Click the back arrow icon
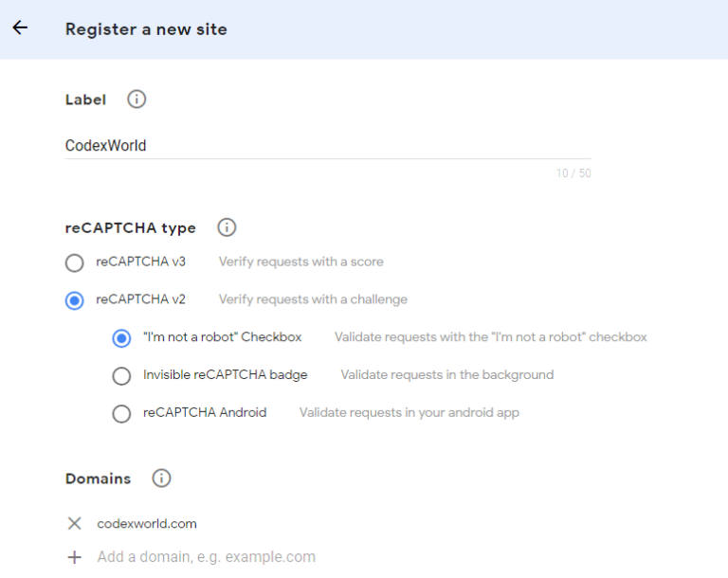 pyautogui.click(x=20, y=27)
